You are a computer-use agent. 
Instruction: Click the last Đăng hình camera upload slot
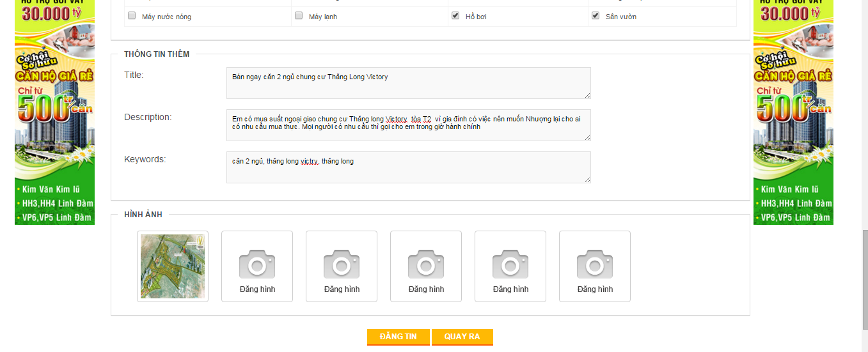point(595,266)
